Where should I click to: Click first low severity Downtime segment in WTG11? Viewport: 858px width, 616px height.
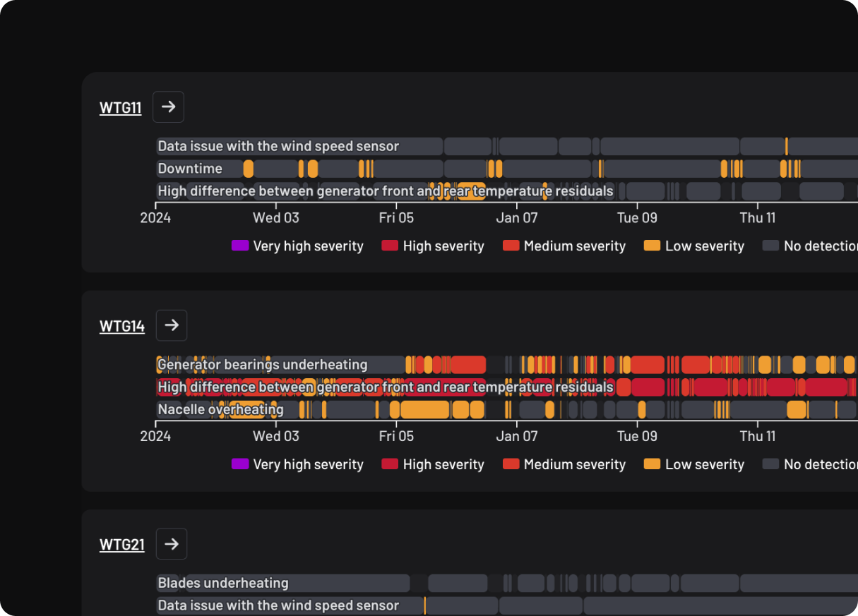(x=249, y=169)
